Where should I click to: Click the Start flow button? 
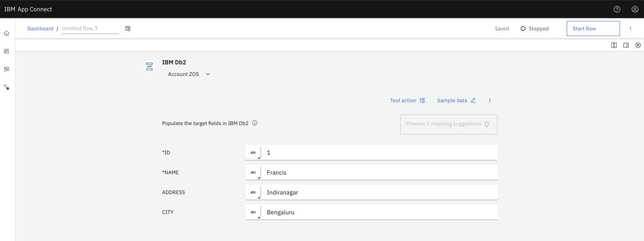pos(593,29)
